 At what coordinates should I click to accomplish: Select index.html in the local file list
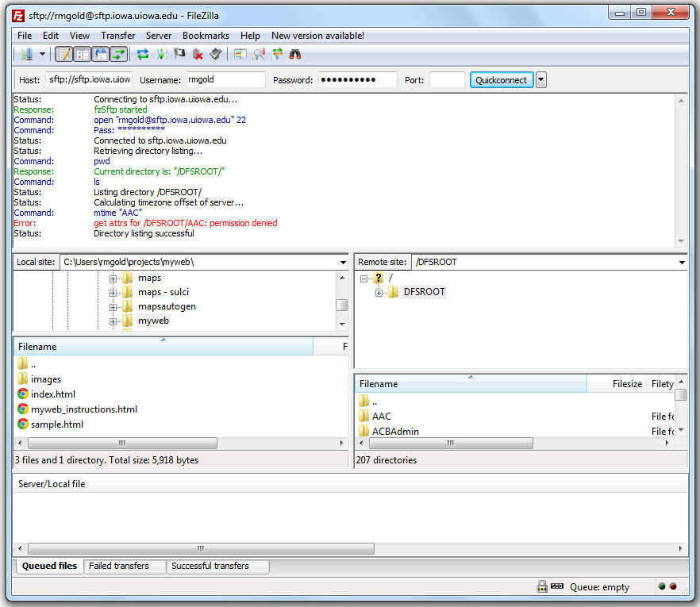(52, 394)
